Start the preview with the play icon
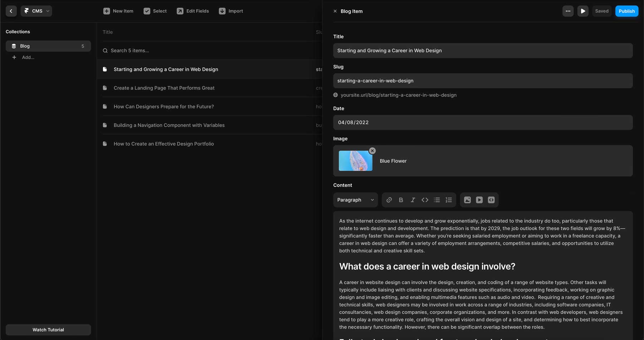 click(x=583, y=11)
